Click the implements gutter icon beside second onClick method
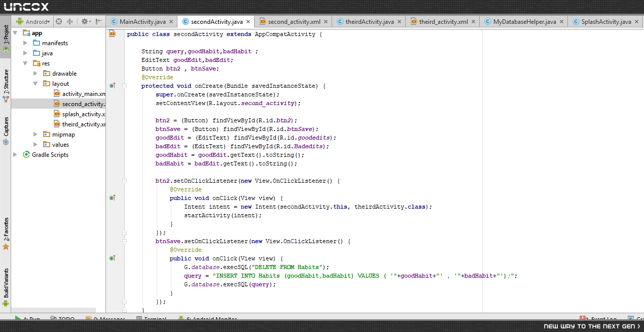Viewport: 644px width, 332px height. 113,258
